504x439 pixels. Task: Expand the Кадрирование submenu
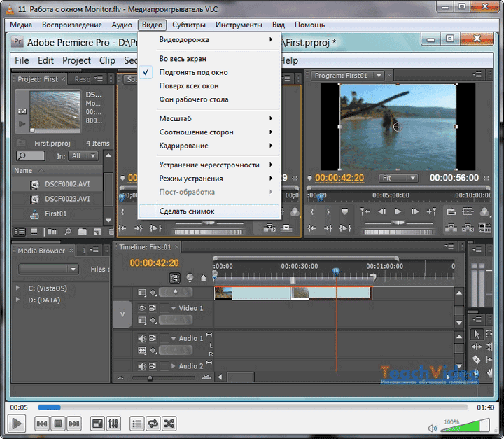coord(209,146)
